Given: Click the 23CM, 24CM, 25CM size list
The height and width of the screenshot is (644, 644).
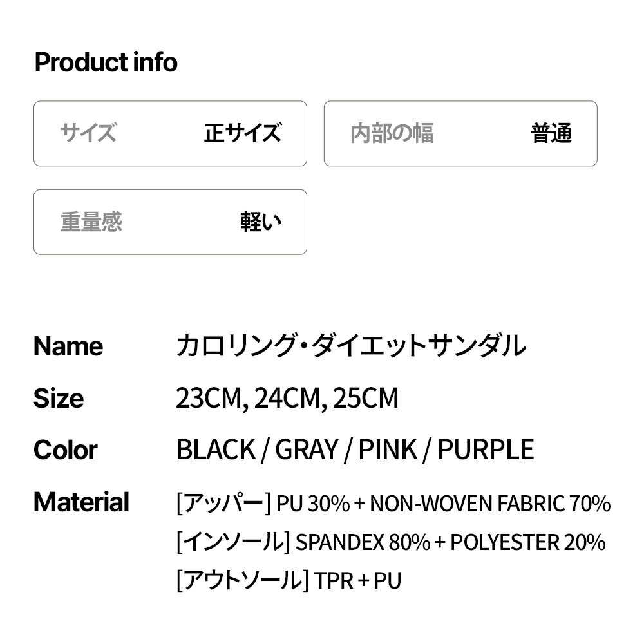Looking at the screenshot, I should (287, 399).
